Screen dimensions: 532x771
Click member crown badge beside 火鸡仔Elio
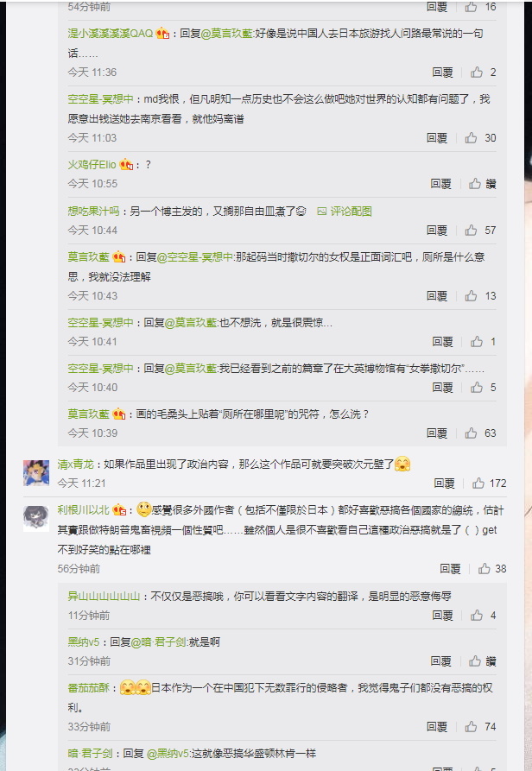click(x=126, y=165)
